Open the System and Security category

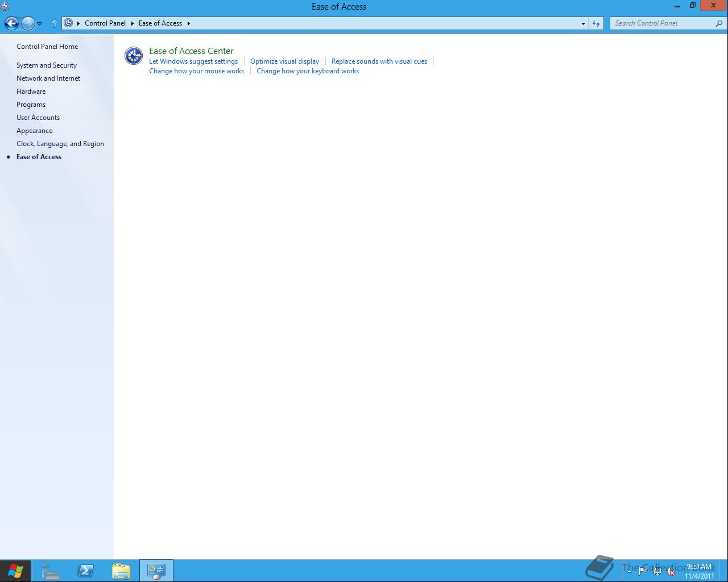click(x=47, y=65)
